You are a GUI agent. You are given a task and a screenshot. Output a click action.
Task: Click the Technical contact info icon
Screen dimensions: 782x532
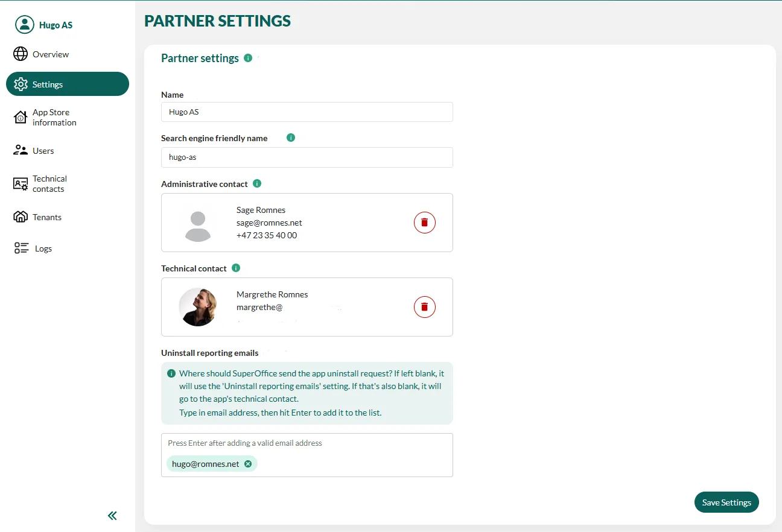(x=236, y=268)
